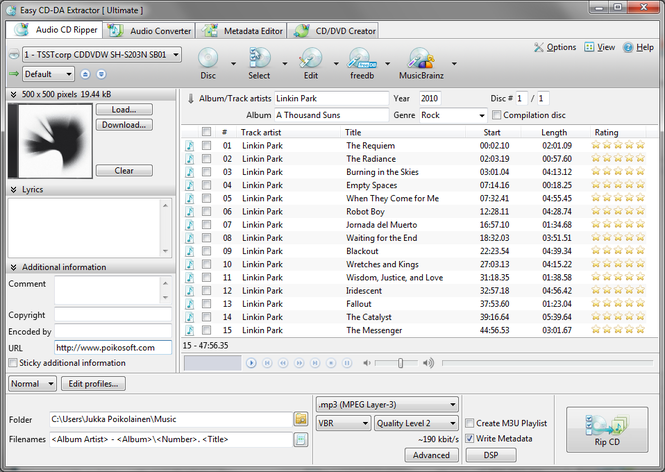Set five-star rating for The Requiem
The width and height of the screenshot is (665, 472).
(640, 145)
